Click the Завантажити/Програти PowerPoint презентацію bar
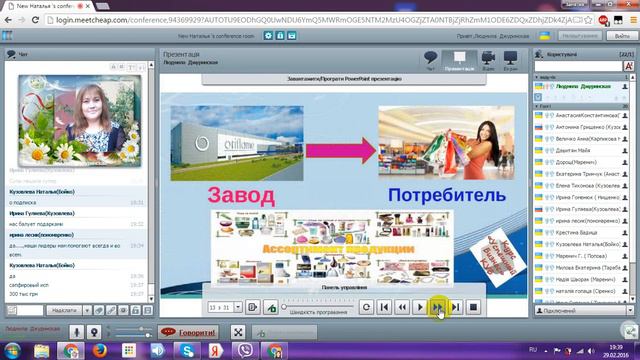The height and width of the screenshot is (360, 640). [344, 79]
